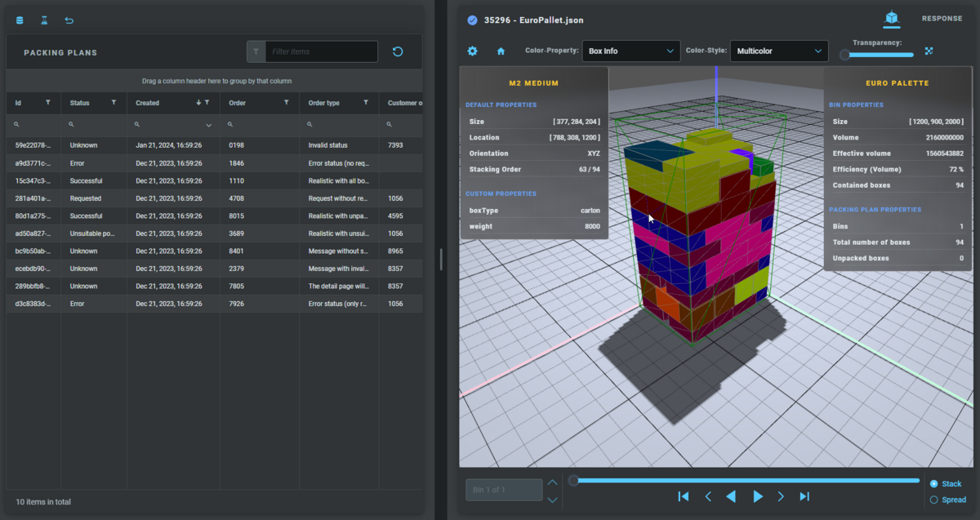Viewport: 980px width, 520px height.
Task: Click the Transparency slider
Action: [x=878, y=55]
